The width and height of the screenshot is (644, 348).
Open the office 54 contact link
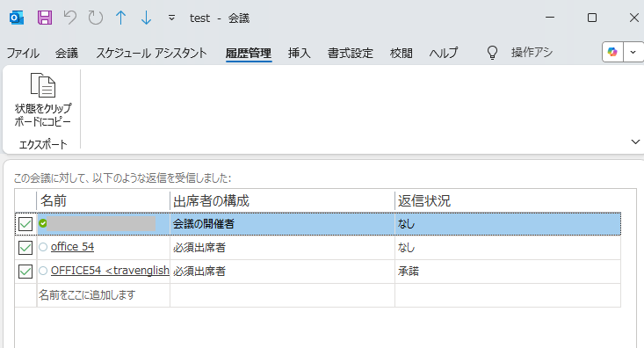click(x=72, y=247)
